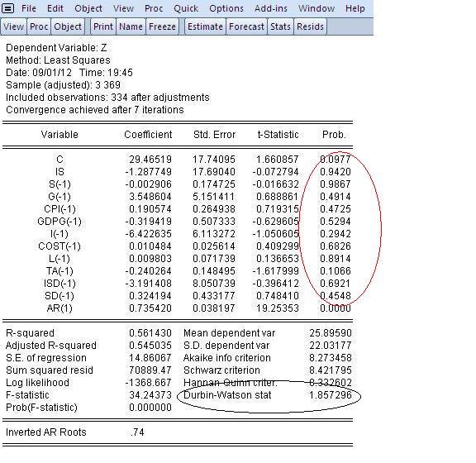The image size is (476, 463).
Task: Click the View toolbar button
Action: click(14, 26)
